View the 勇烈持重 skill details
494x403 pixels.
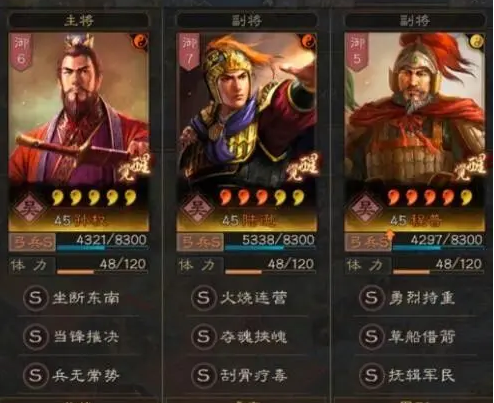click(422, 298)
